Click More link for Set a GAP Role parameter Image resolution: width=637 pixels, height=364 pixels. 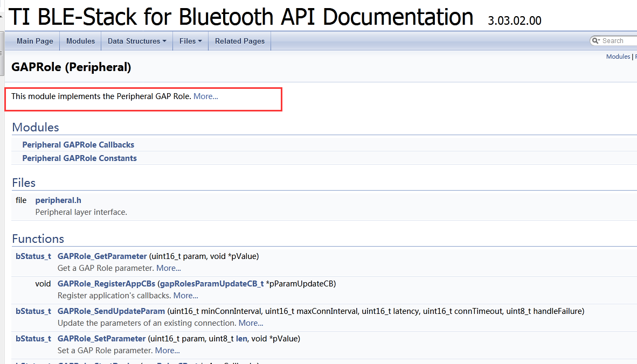(168, 351)
